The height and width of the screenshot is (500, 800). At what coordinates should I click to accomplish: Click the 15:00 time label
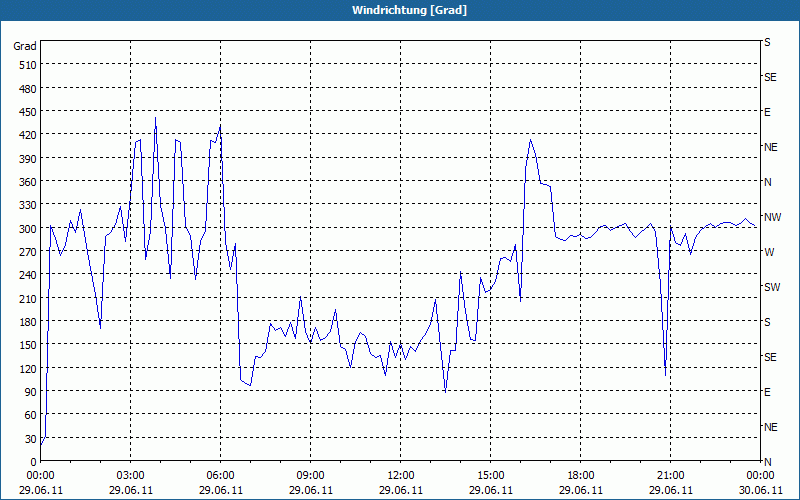click(491, 476)
